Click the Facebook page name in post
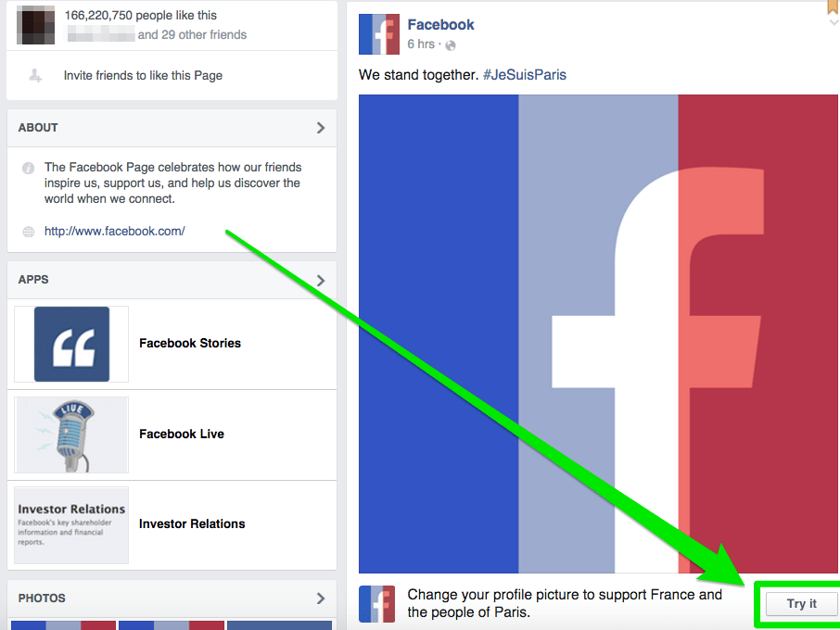The image size is (840, 630). [440, 25]
